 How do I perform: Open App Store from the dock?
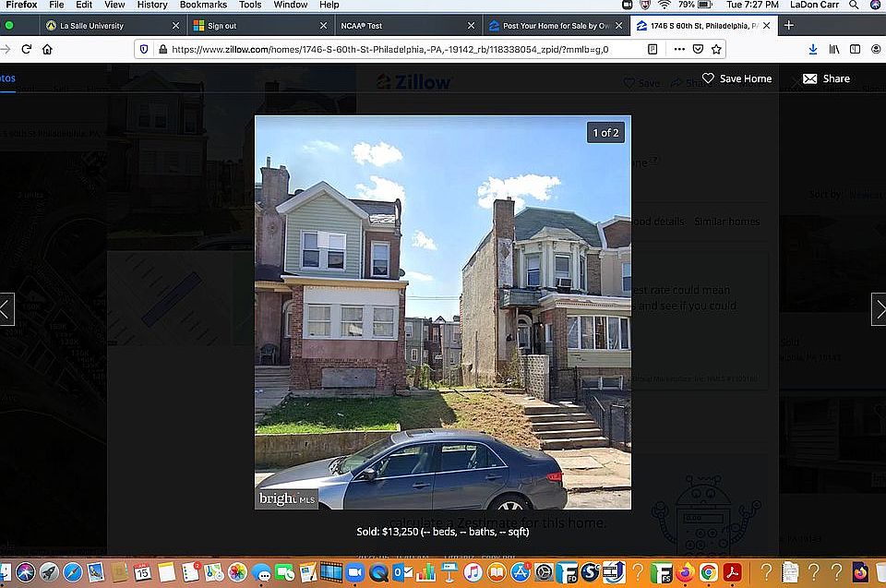(x=520, y=572)
